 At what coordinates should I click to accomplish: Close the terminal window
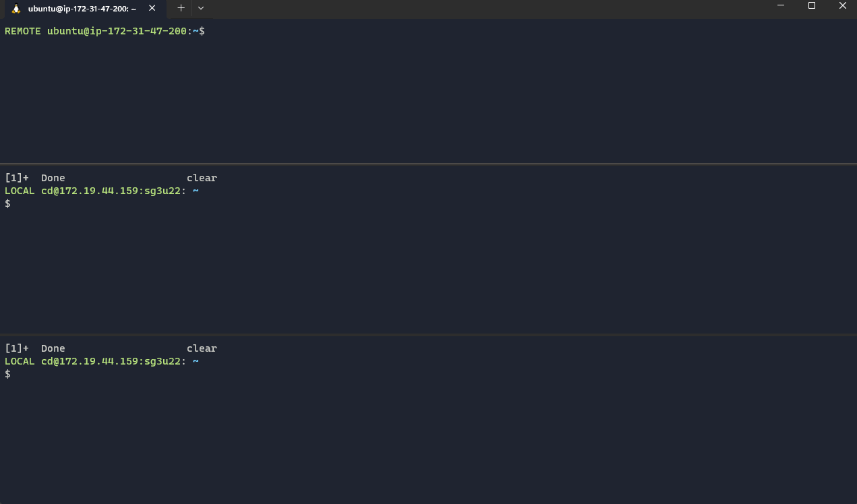click(842, 6)
